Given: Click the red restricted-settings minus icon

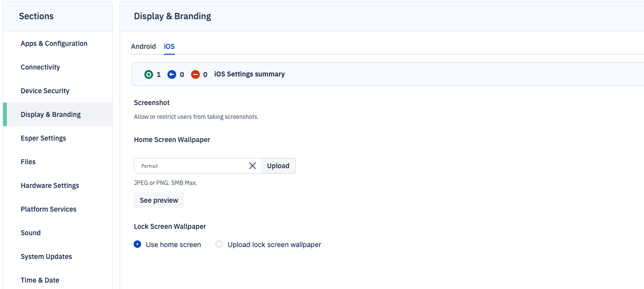Looking at the screenshot, I should click(195, 74).
